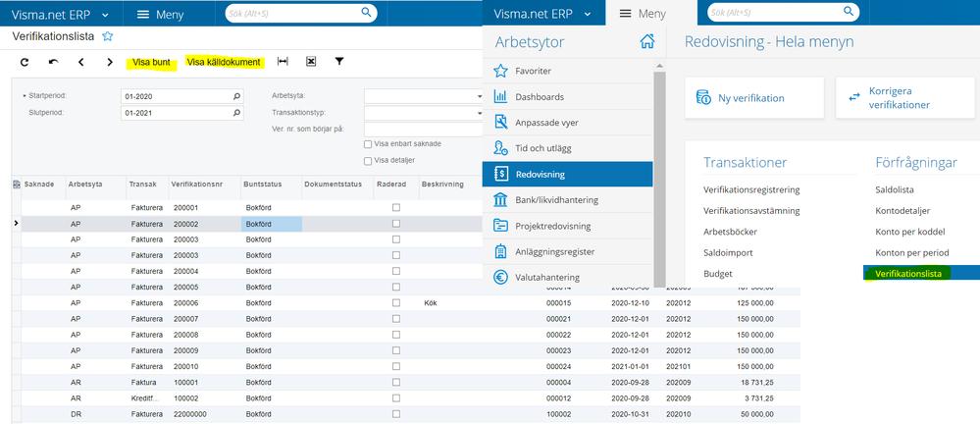Open Saldoimport menu entry

(728, 252)
